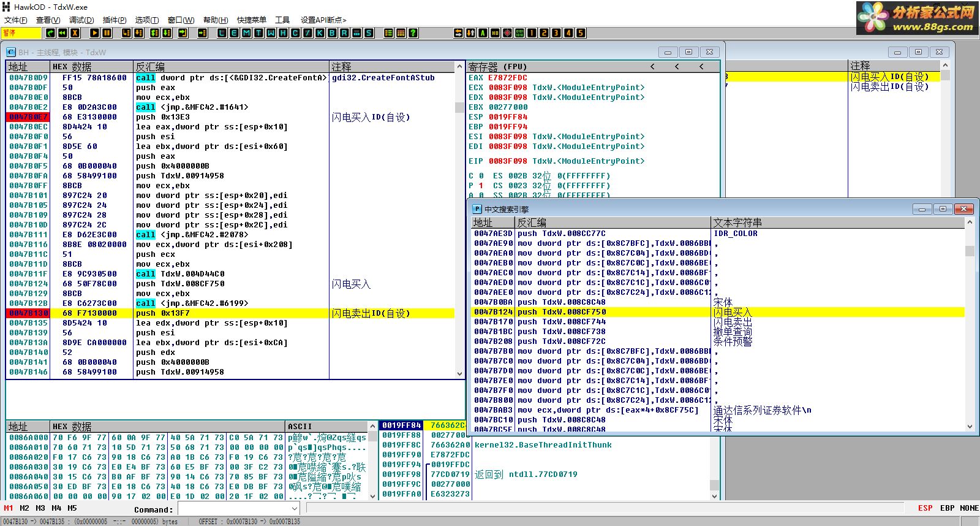Click the green question mark help icon
This screenshot has height=526, width=980.
(x=413, y=33)
